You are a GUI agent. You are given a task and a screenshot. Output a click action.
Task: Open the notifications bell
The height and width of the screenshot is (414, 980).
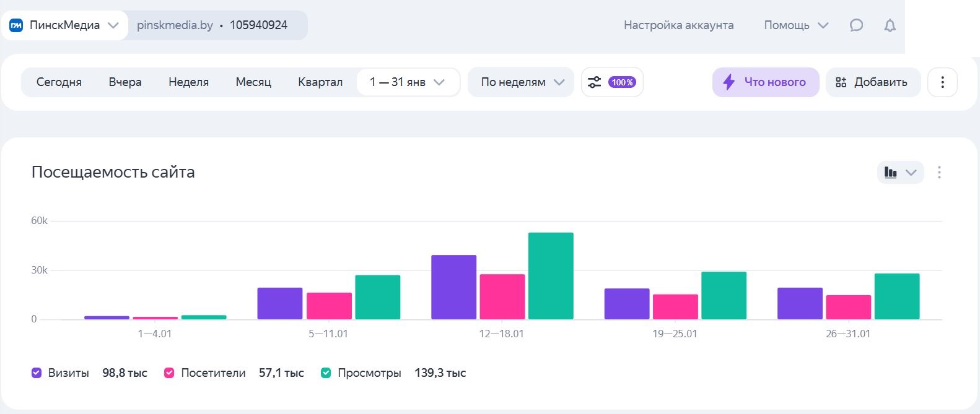coord(890,25)
